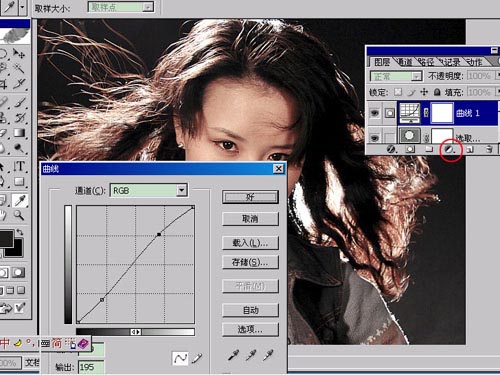The width and height of the screenshot is (500, 375).
Task: Click the IME help book icon
Action: (x=83, y=343)
